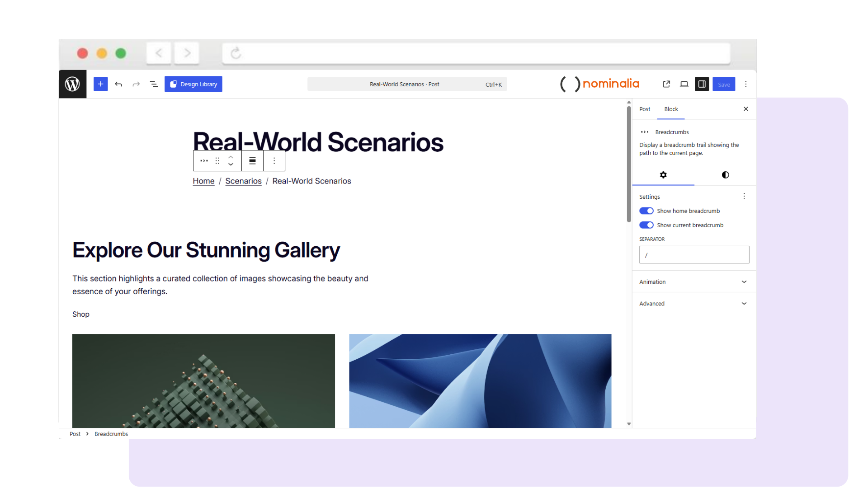Open the block inserter

coord(100,84)
